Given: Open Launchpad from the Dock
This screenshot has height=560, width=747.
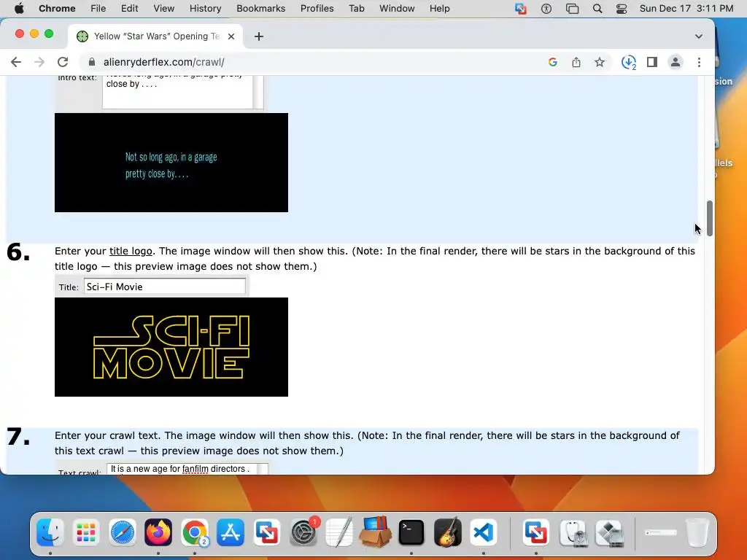Looking at the screenshot, I should (86, 532).
